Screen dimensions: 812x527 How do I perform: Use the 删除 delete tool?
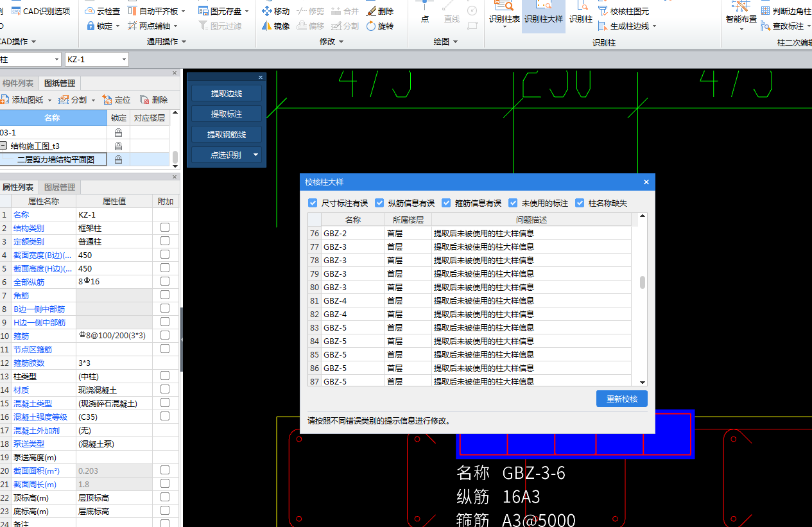380,11
